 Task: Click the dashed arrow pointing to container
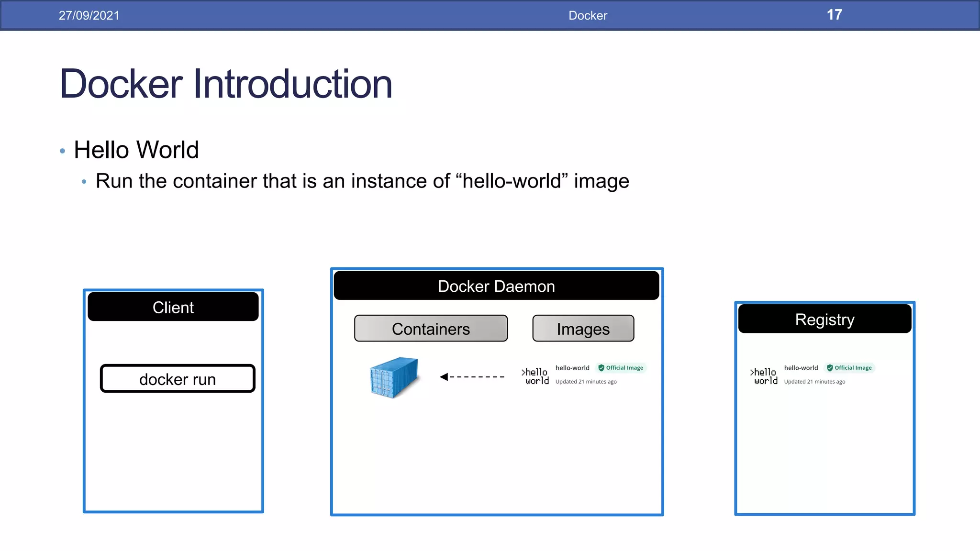click(x=472, y=377)
